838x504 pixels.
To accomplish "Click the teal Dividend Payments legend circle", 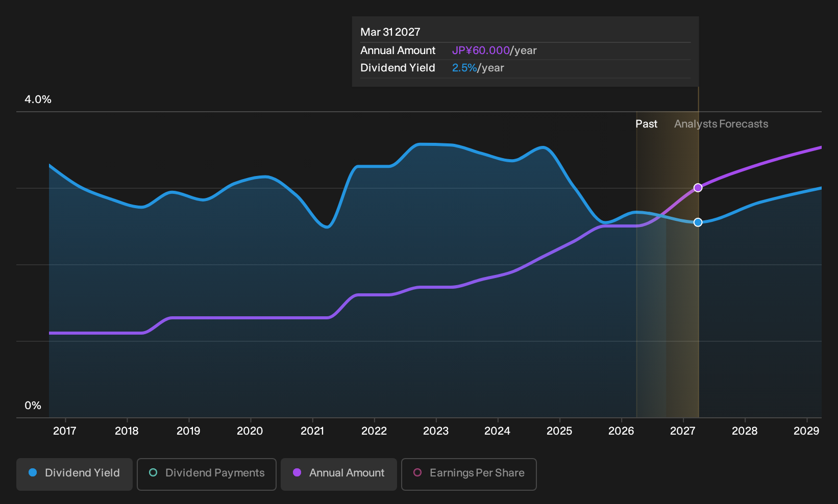I will 153,472.
